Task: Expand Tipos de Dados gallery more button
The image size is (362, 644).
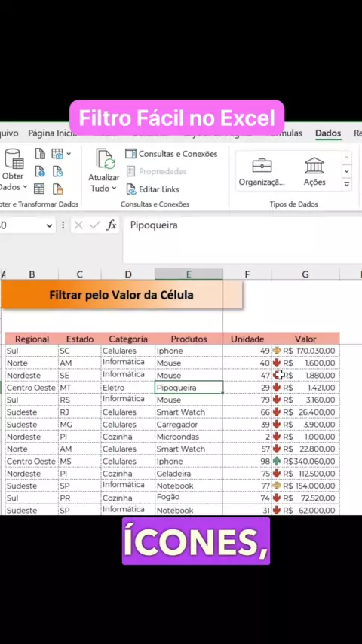Action: [347, 185]
